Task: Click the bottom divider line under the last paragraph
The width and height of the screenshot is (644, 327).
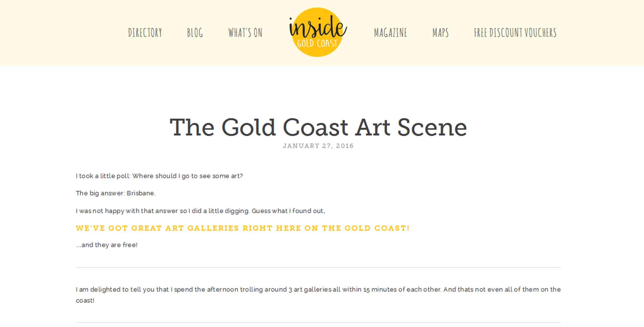Action: [x=318, y=322]
